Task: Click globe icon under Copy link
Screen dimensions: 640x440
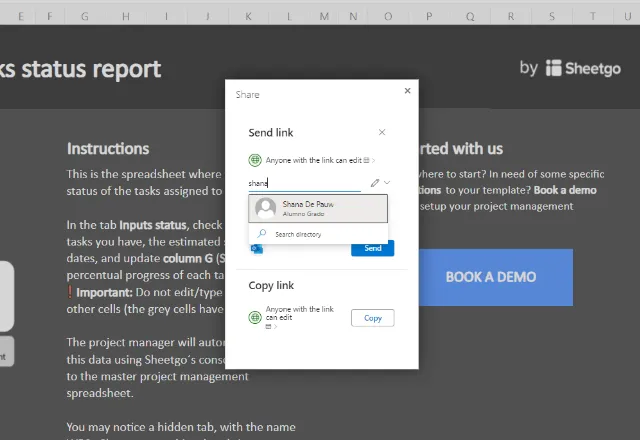Action: [x=255, y=317]
